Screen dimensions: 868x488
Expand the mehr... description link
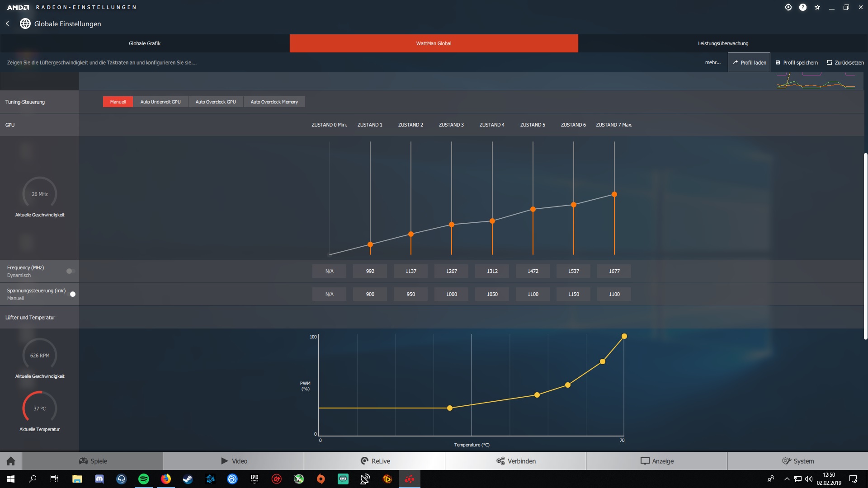[x=712, y=62]
